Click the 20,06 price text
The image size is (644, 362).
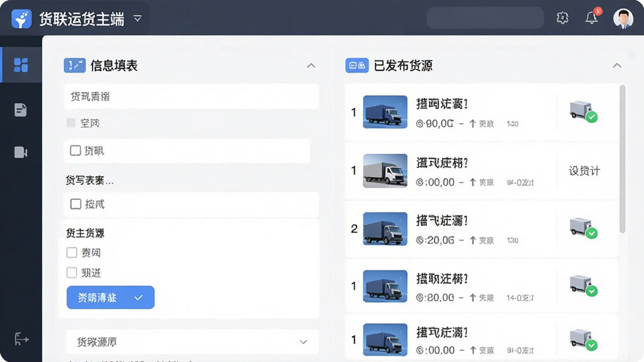tap(435, 240)
